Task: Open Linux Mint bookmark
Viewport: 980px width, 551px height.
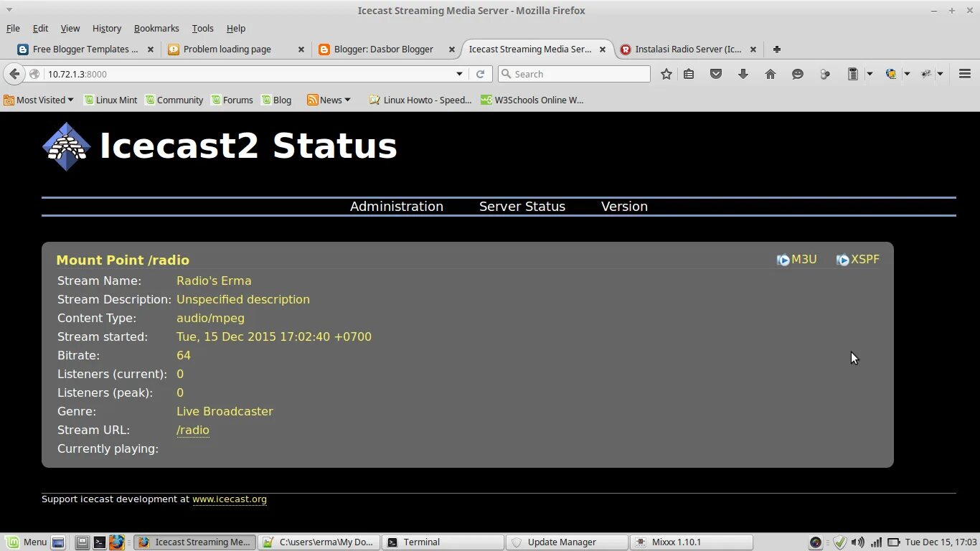Action: [110, 100]
